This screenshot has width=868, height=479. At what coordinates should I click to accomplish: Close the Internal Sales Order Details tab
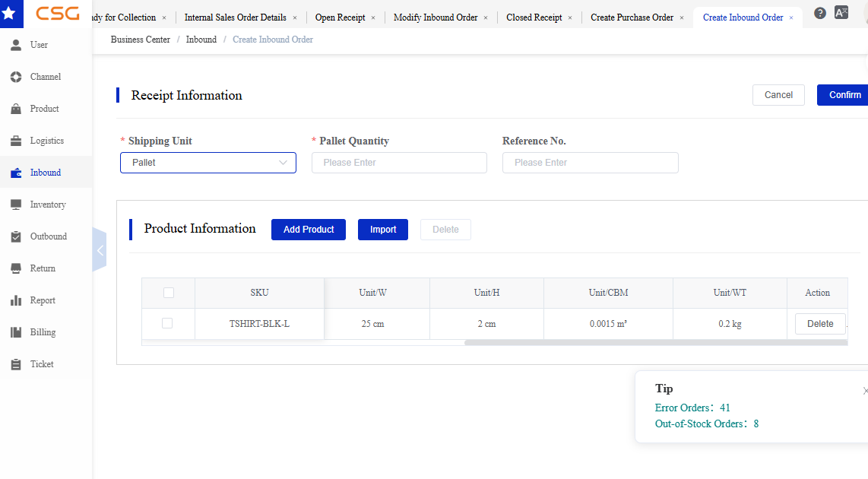[x=294, y=17]
